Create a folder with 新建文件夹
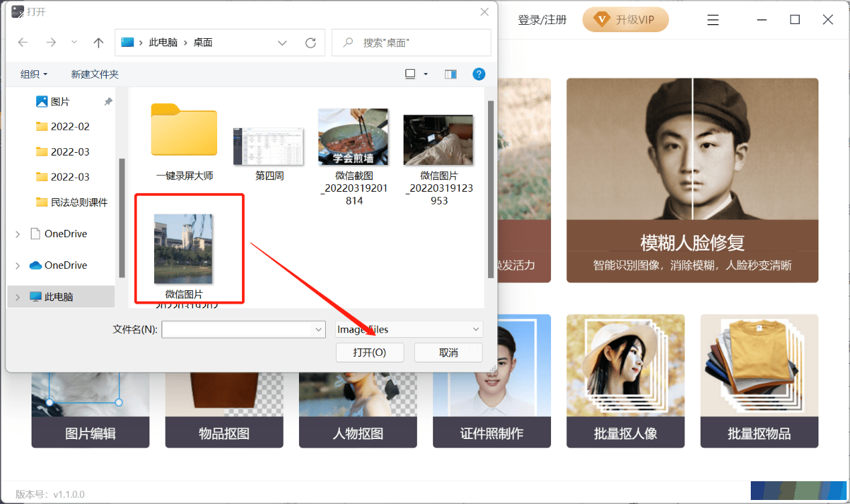Viewport: 850px width, 504px height. click(x=95, y=74)
